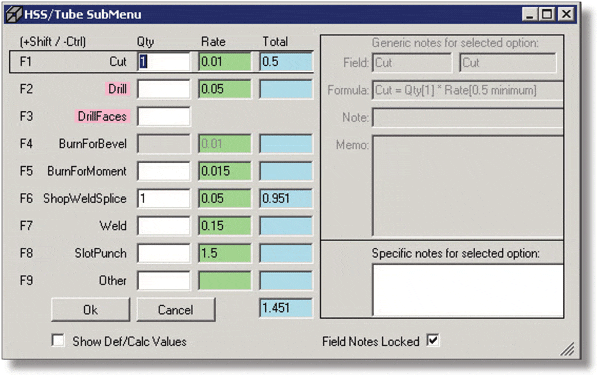Click the window resize grip at the corner
The image size is (600, 378).
(567, 349)
